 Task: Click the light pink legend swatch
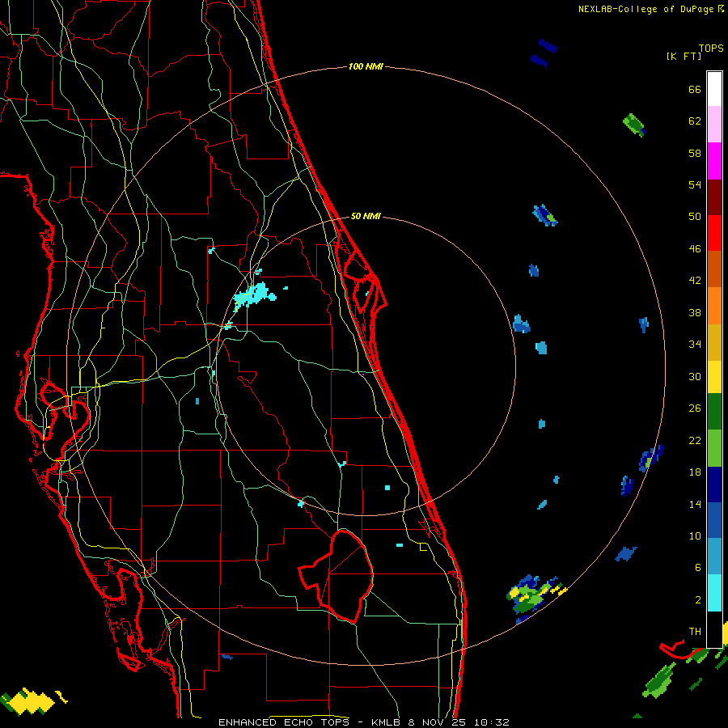pyautogui.click(x=714, y=124)
